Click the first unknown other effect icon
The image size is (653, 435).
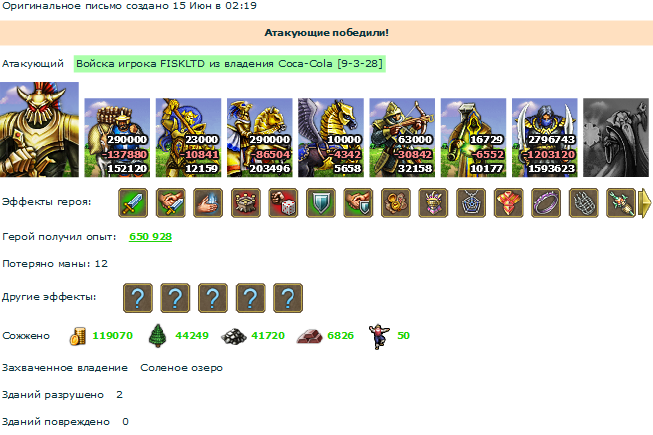[138, 298]
